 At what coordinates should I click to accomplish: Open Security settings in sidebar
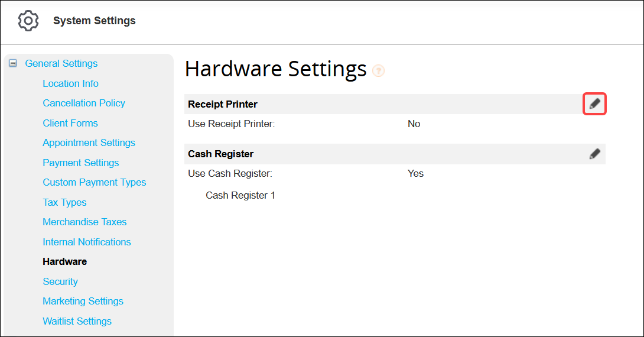coord(60,281)
